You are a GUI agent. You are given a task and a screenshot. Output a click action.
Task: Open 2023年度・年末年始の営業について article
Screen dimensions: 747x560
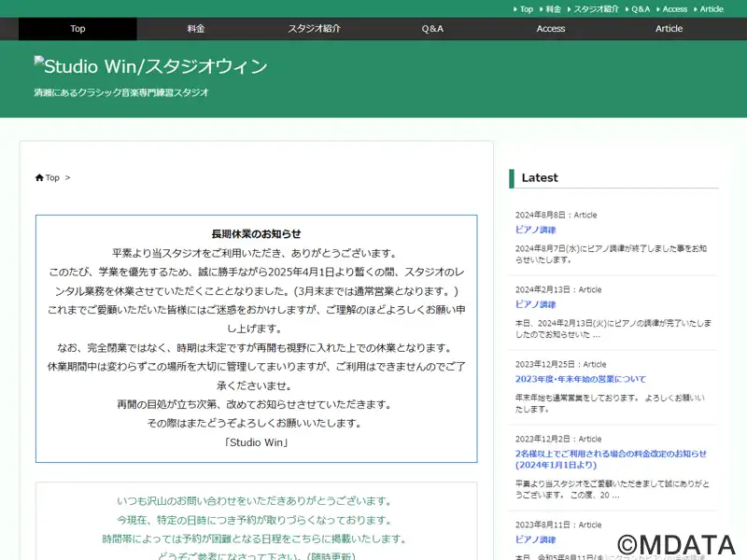tap(580, 379)
